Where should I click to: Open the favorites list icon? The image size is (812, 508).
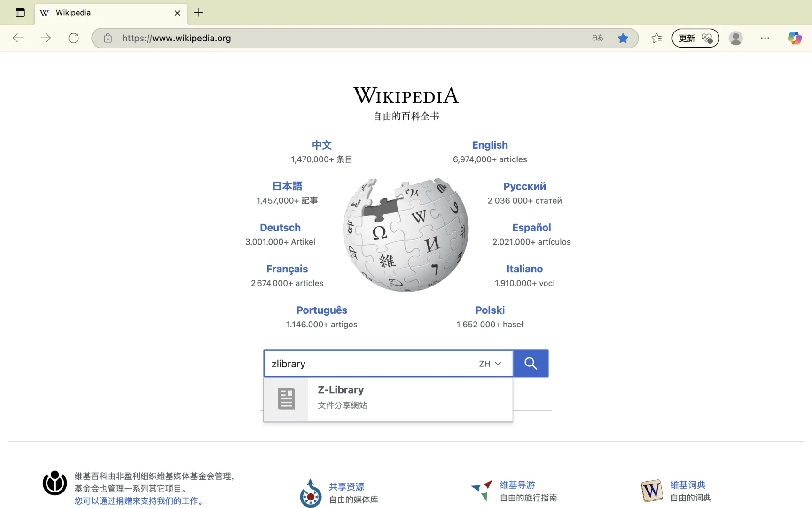[656, 38]
